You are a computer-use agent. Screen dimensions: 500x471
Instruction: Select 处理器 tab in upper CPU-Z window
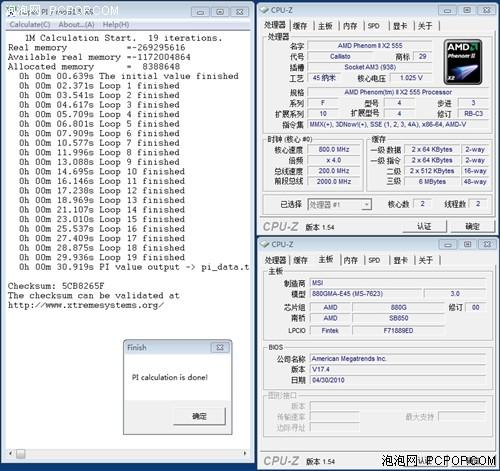click(x=275, y=25)
